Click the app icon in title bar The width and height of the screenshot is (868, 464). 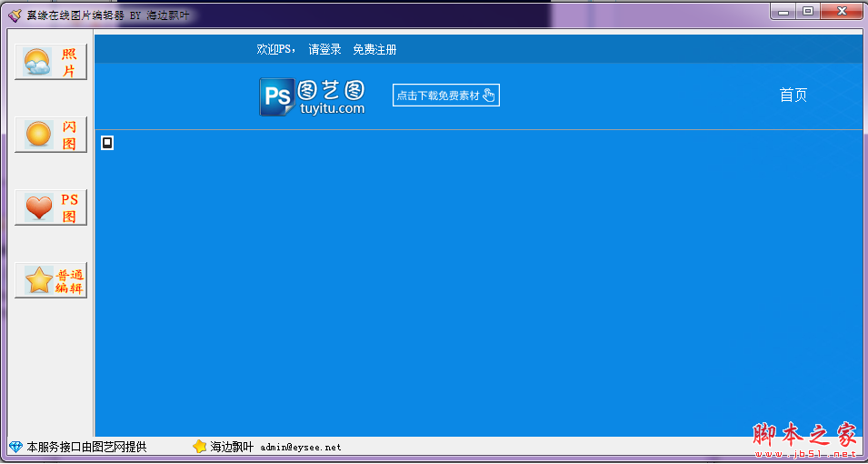[15, 15]
